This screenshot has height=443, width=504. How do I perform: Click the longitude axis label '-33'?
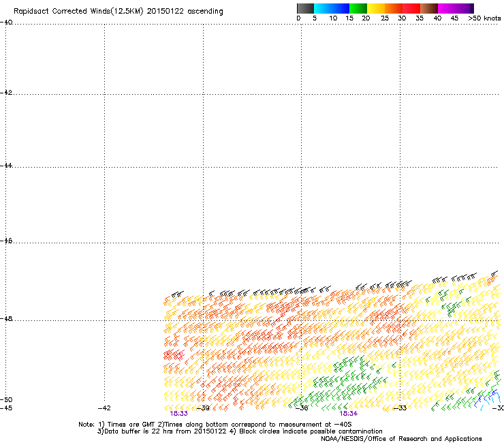400,408
